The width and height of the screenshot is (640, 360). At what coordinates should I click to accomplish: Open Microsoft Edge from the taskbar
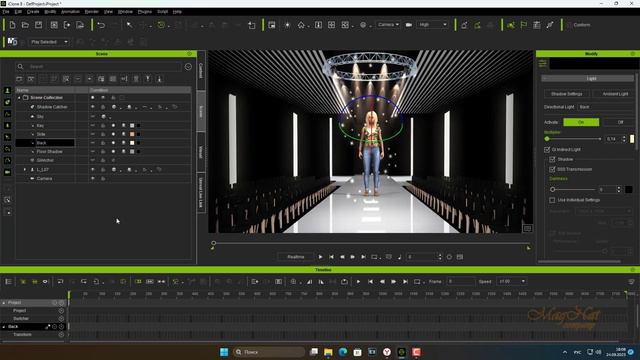pos(343,352)
